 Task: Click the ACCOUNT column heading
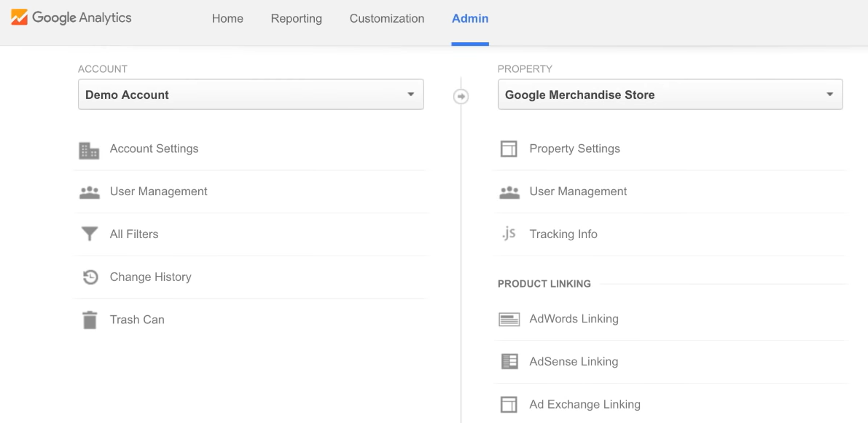[x=103, y=69]
